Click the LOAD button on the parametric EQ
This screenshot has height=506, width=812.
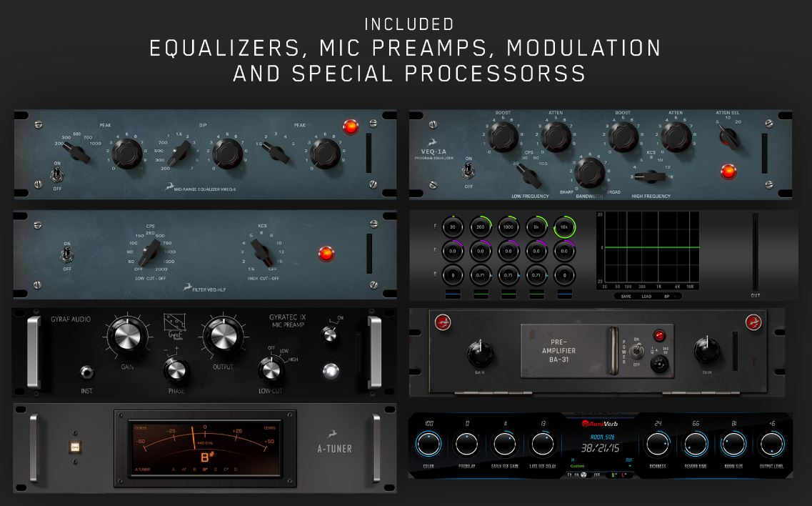646,297
